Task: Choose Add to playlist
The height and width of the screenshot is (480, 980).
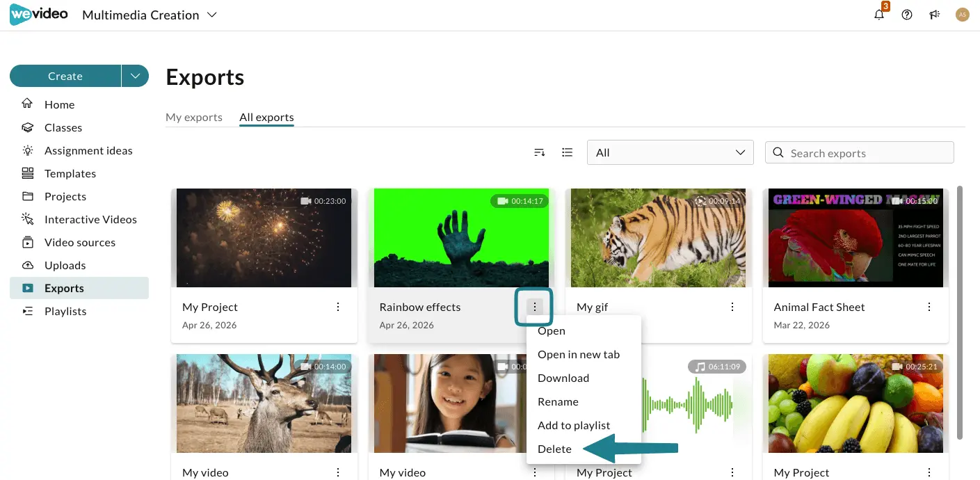Action: (584, 425)
